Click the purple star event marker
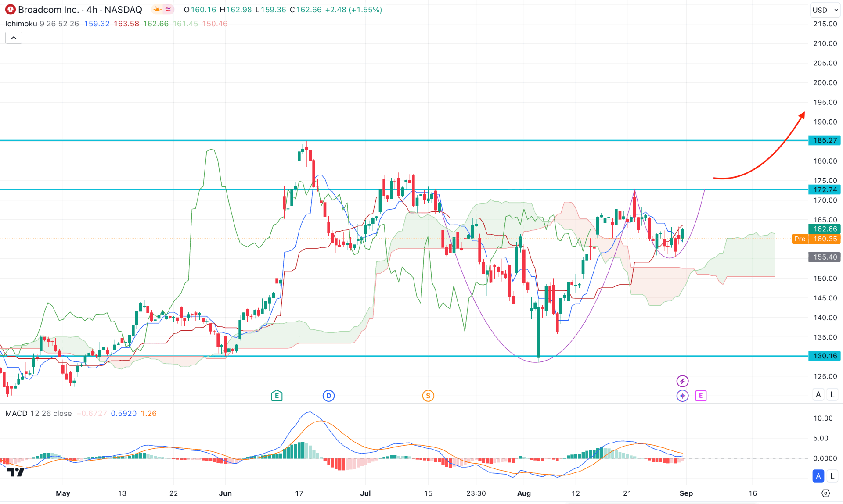Image resolution: width=843 pixels, height=504 pixels. coord(682,396)
